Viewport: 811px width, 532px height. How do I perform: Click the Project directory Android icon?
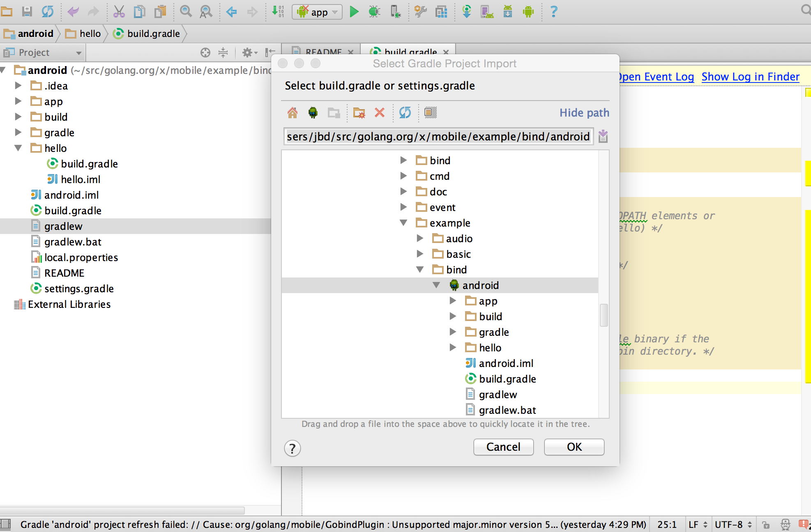[x=313, y=112]
